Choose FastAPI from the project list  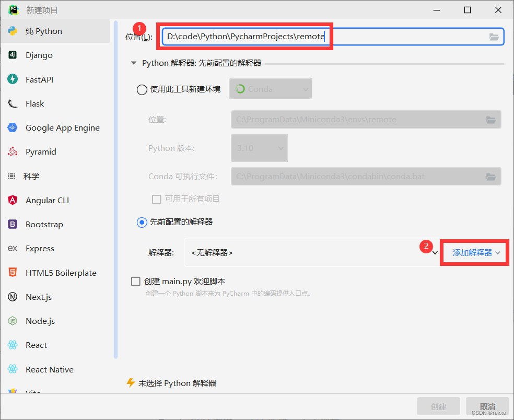pos(55,79)
